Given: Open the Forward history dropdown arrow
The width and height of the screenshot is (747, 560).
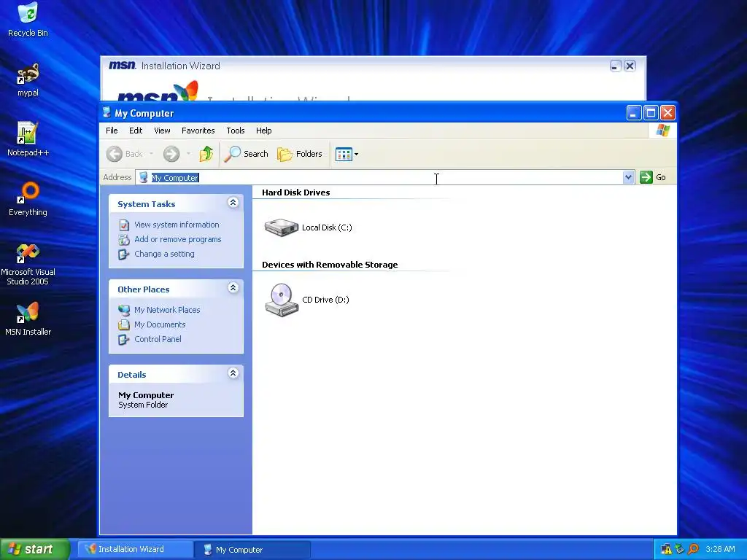Looking at the screenshot, I should click(189, 154).
